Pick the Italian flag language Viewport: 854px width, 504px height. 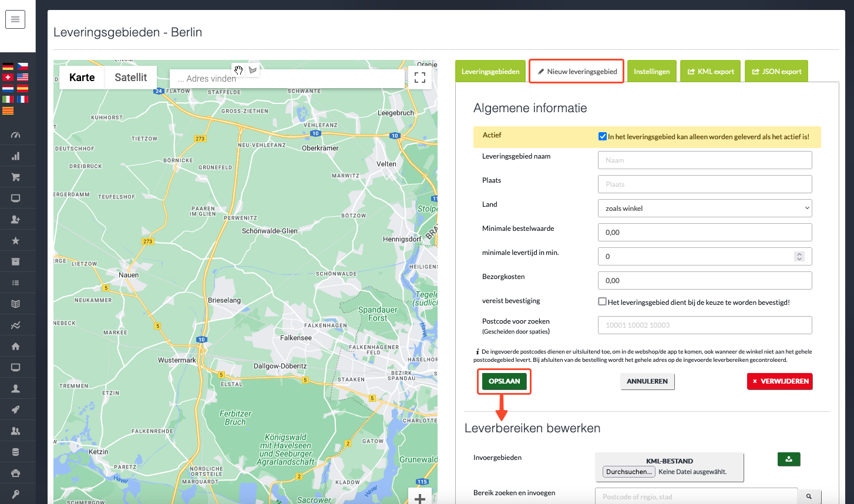click(x=8, y=99)
